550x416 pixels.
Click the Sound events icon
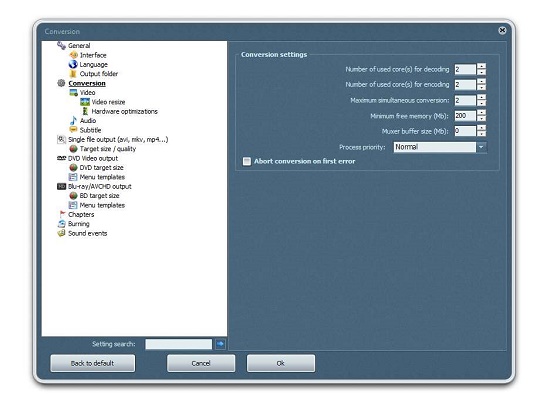click(61, 233)
